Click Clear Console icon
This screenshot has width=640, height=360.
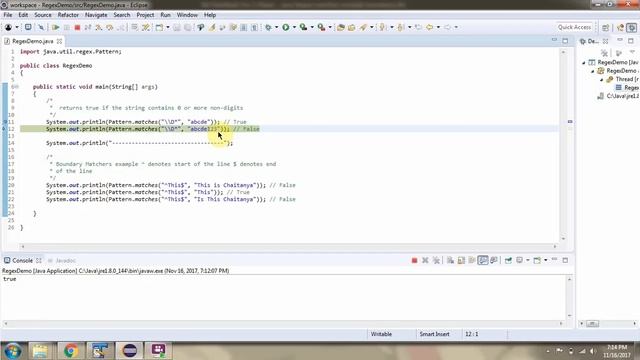point(450,260)
